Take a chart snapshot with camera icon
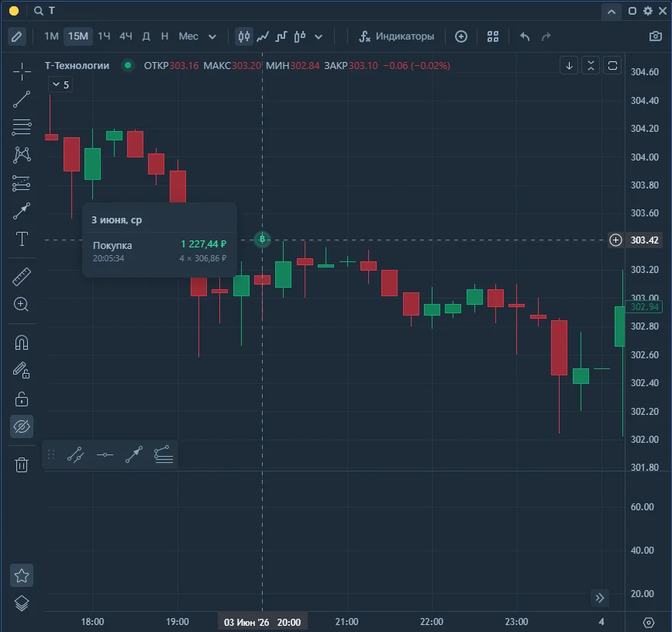Screen dimensions: 672x632 (655, 36)
